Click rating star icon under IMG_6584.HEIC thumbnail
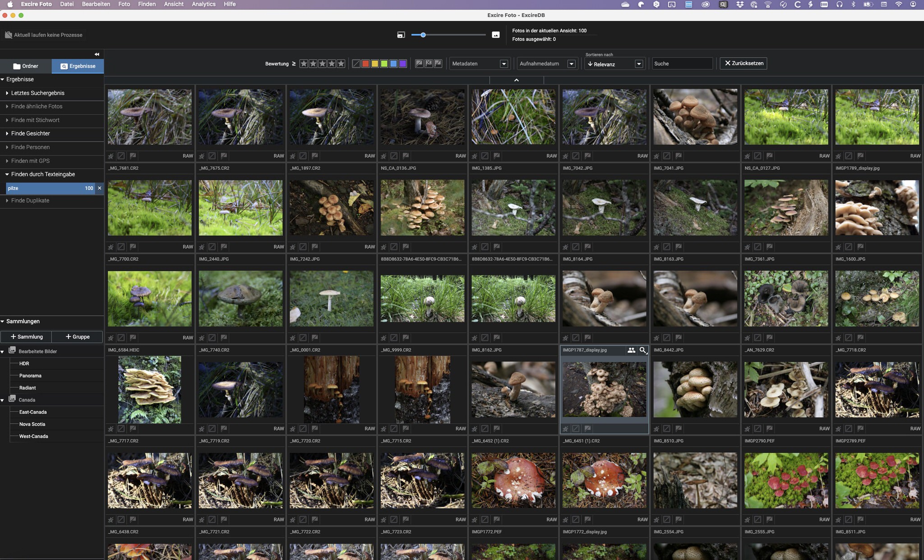The width and height of the screenshot is (924, 560). 111,428
